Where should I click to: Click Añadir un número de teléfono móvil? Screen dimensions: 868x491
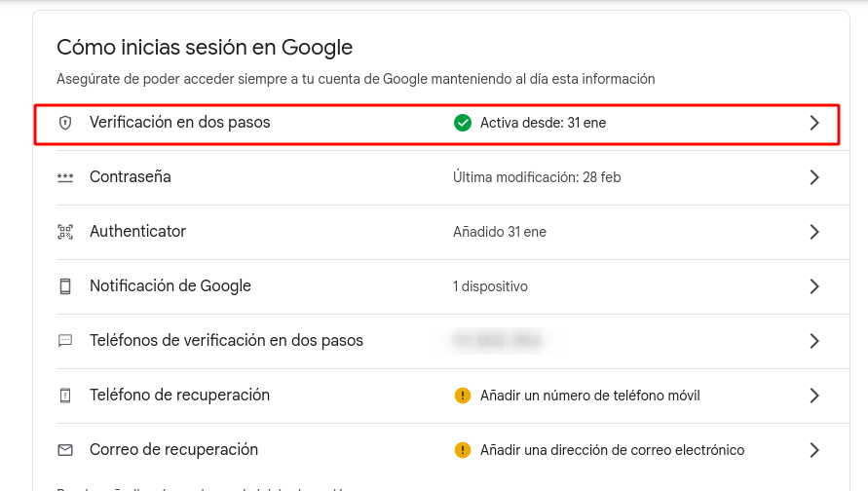[x=589, y=396]
